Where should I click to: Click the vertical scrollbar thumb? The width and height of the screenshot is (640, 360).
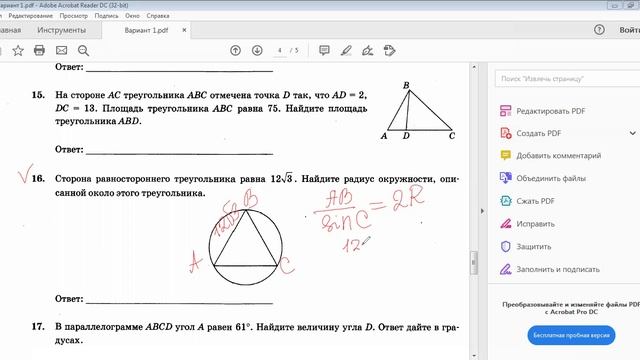pyautogui.click(x=474, y=262)
